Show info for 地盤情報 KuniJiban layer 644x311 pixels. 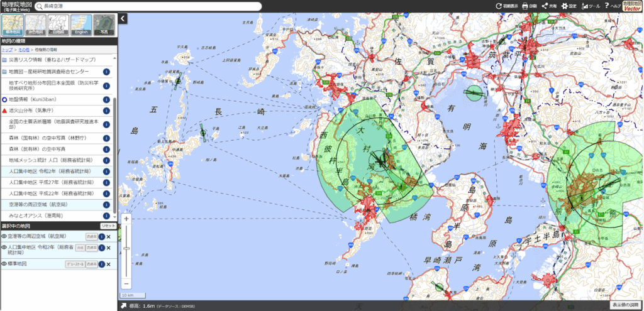tap(106, 100)
